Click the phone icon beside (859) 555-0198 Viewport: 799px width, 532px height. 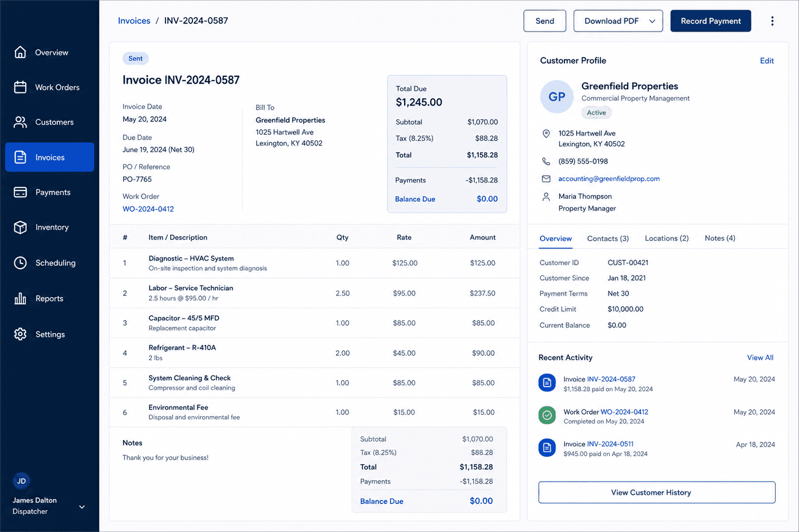[x=546, y=161]
